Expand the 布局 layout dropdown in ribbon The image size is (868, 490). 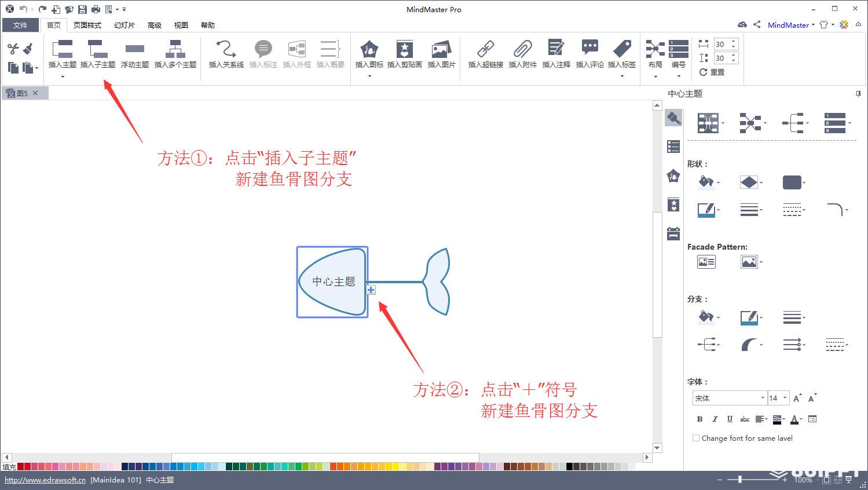[x=655, y=76]
